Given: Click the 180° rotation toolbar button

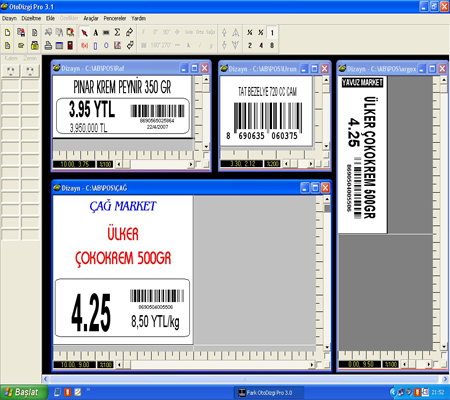Looking at the screenshot, I should (155, 45).
